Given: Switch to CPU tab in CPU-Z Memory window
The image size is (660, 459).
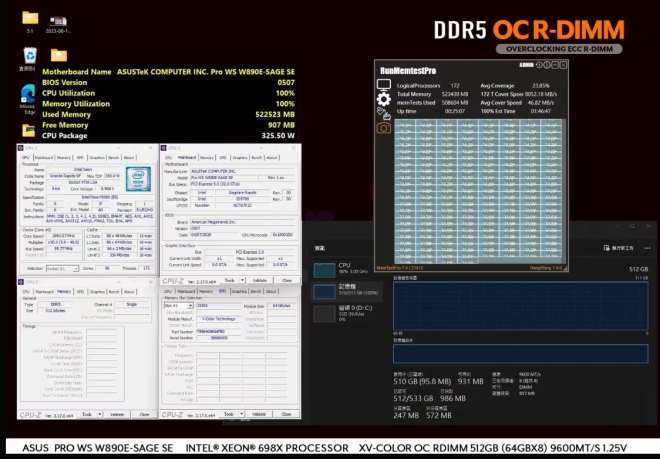Looking at the screenshot, I should [26, 291].
